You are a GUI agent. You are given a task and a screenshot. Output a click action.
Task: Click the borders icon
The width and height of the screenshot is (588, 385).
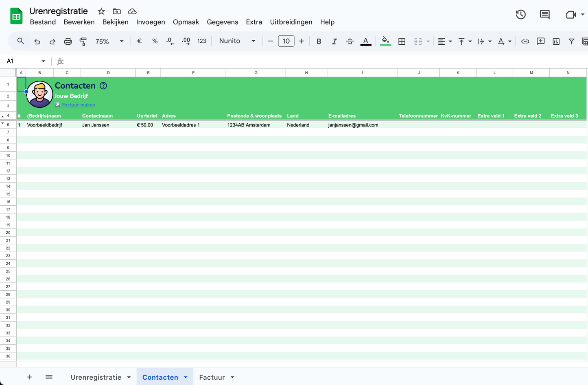402,41
